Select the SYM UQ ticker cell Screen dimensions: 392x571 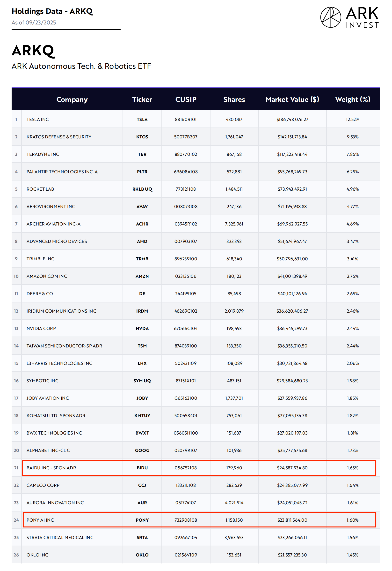(x=142, y=381)
